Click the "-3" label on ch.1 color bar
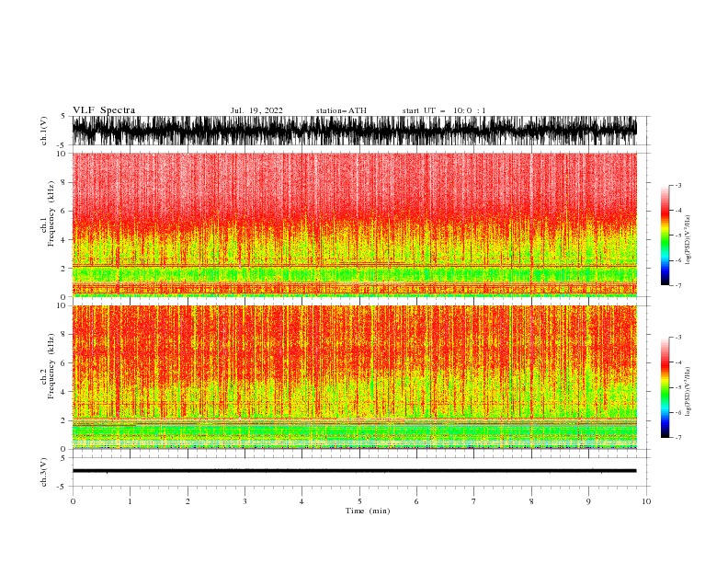Screen dimensions: 728x563 click(677, 185)
